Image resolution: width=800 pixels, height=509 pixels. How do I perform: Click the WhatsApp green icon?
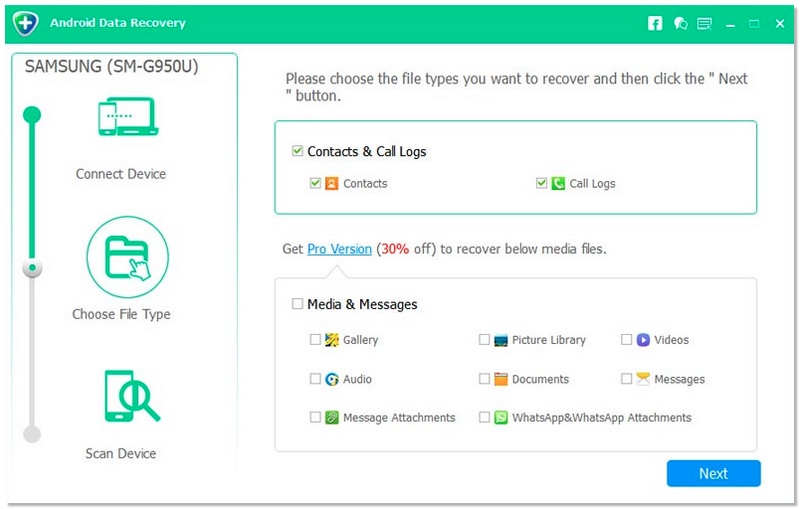pyautogui.click(x=501, y=418)
